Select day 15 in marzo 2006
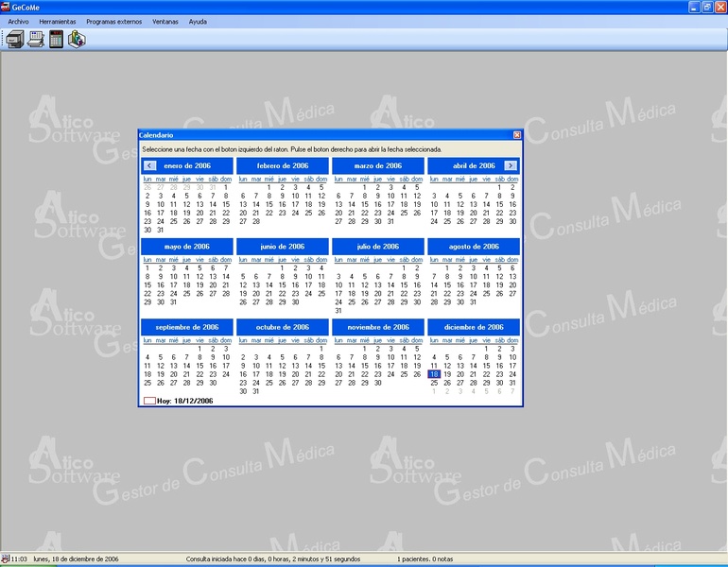The width and height of the screenshot is (728, 567). (x=365, y=204)
